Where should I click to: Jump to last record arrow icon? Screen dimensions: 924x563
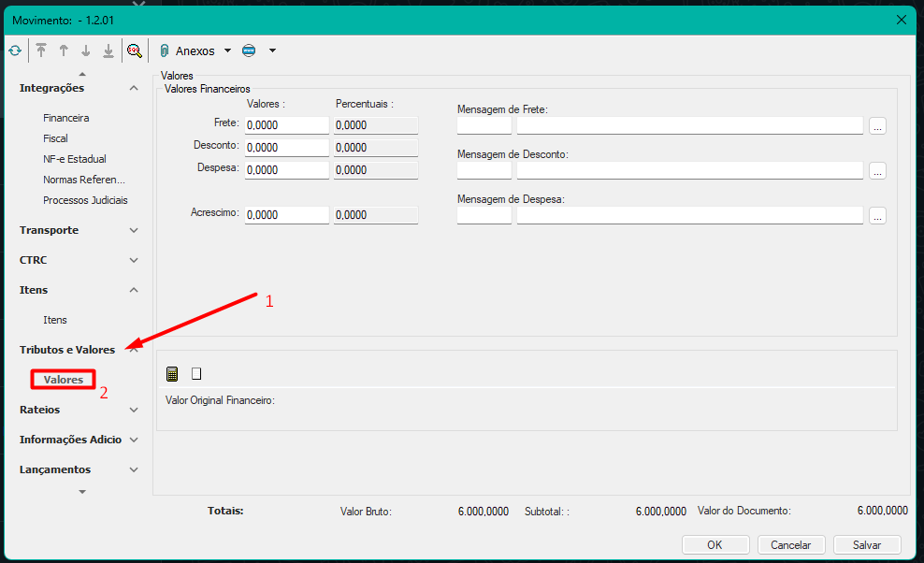coord(108,51)
